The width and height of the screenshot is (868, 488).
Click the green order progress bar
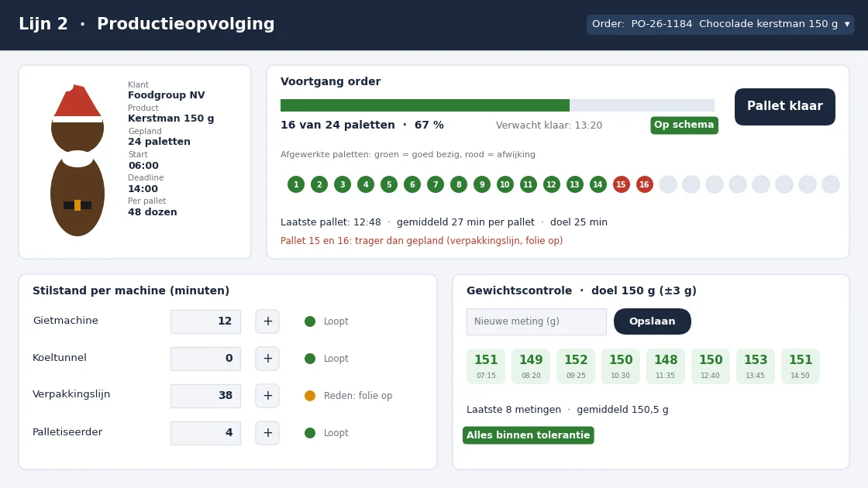[x=425, y=105]
